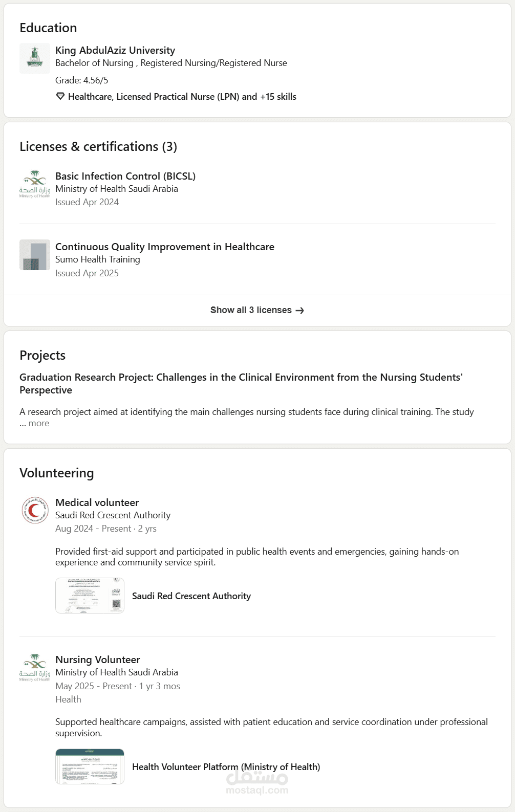The height and width of the screenshot is (812, 515).
Task: Click Sumo Health Training logo image
Action: point(35,255)
